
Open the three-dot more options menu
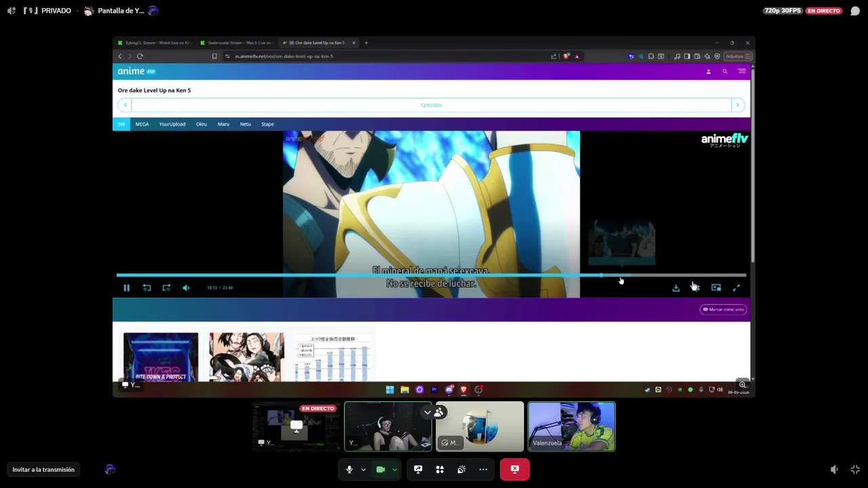[483, 469]
